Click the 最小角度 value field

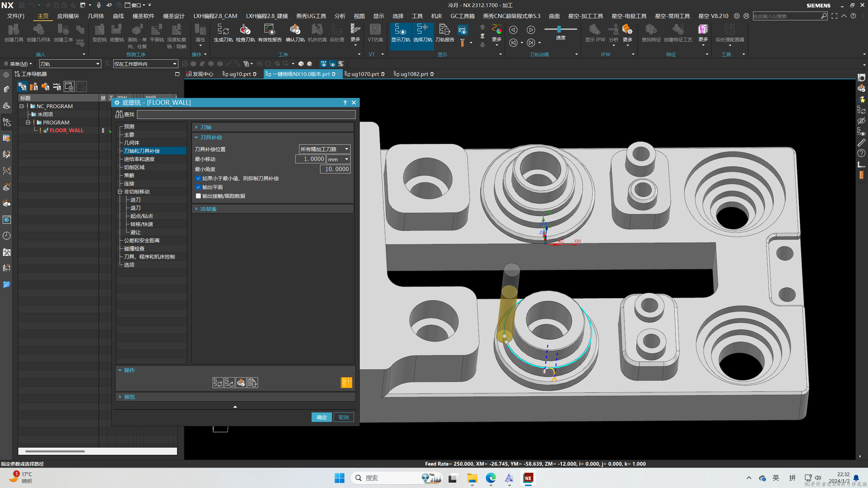(335, 169)
